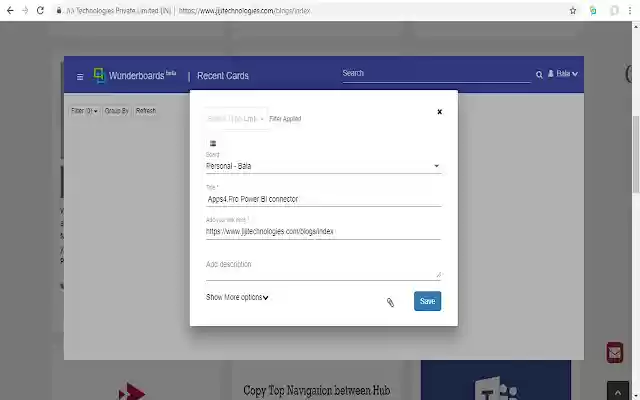The image size is (640, 400).
Task: Click the site security padlock icon
Action: point(59,11)
